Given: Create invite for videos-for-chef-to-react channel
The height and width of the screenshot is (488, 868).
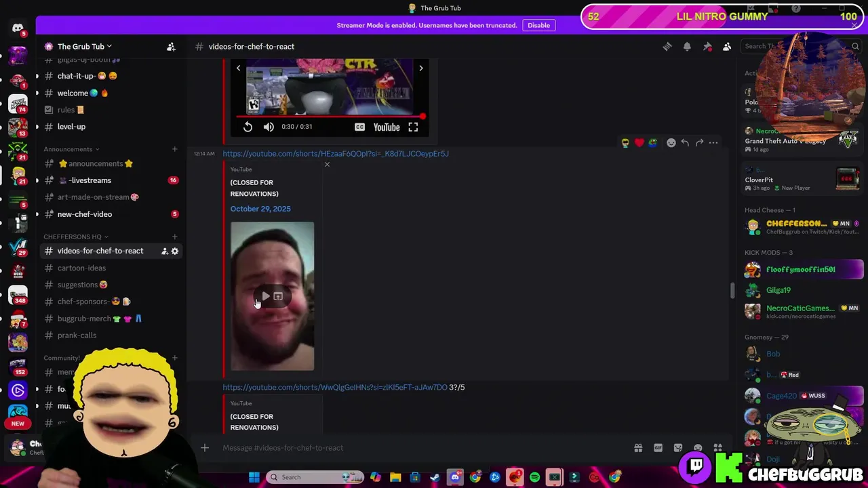Looking at the screenshot, I should click(x=164, y=251).
